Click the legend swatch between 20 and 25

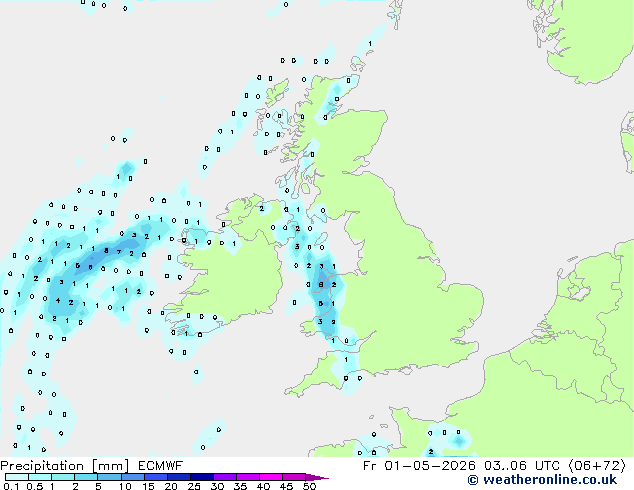coord(178,477)
